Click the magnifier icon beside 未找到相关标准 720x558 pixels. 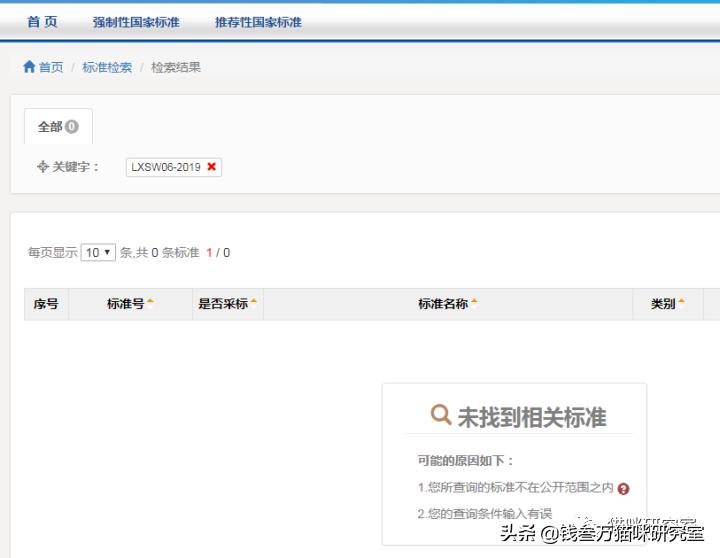(441, 414)
